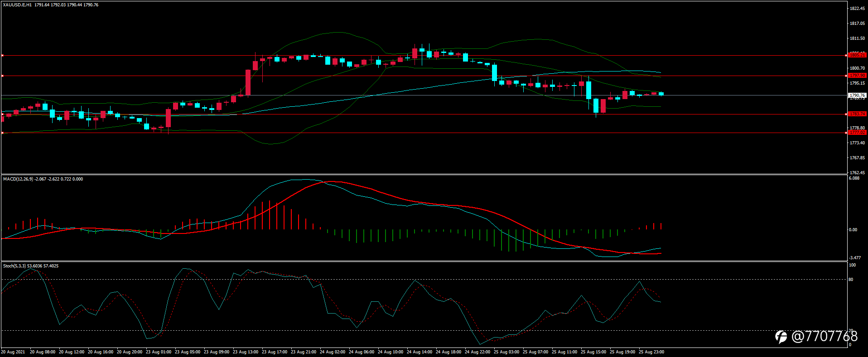Click the 24 Aug 10:00 time label

pyautogui.click(x=391, y=352)
